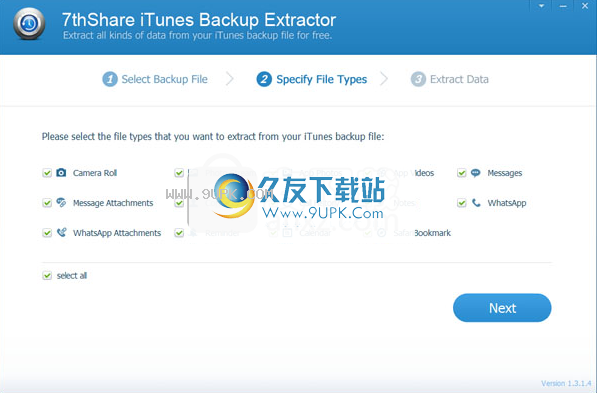Click the Version 1.3.1.4 text
The height and width of the screenshot is (393, 604).
pos(566,383)
